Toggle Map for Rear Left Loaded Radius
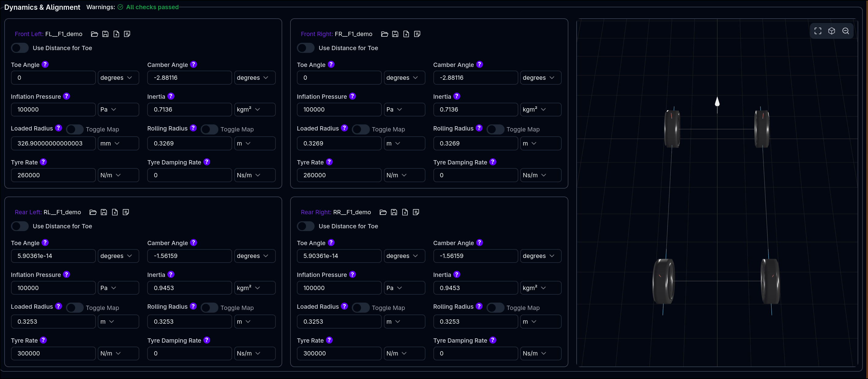Screen dimensions: 868x379 coord(75,307)
